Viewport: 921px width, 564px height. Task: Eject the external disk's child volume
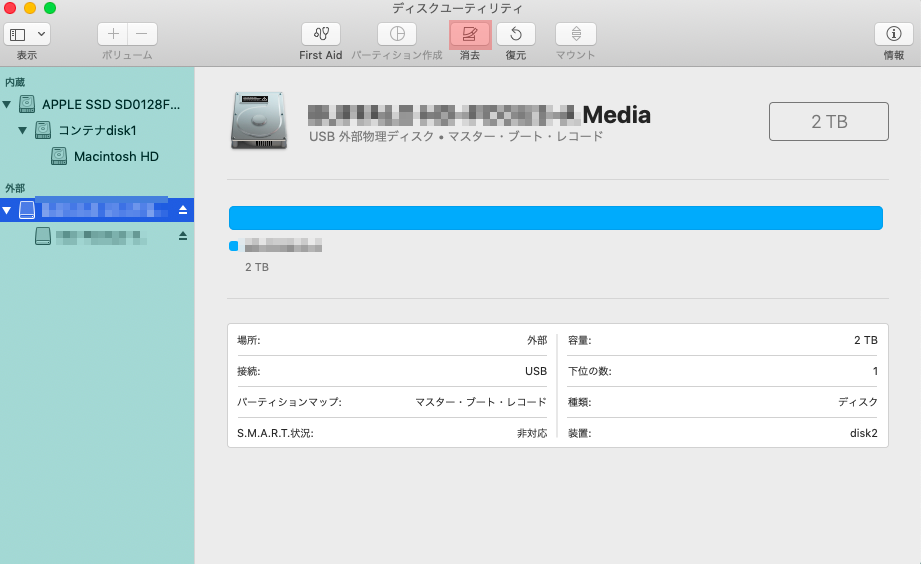pyautogui.click(x=183, y=236)
